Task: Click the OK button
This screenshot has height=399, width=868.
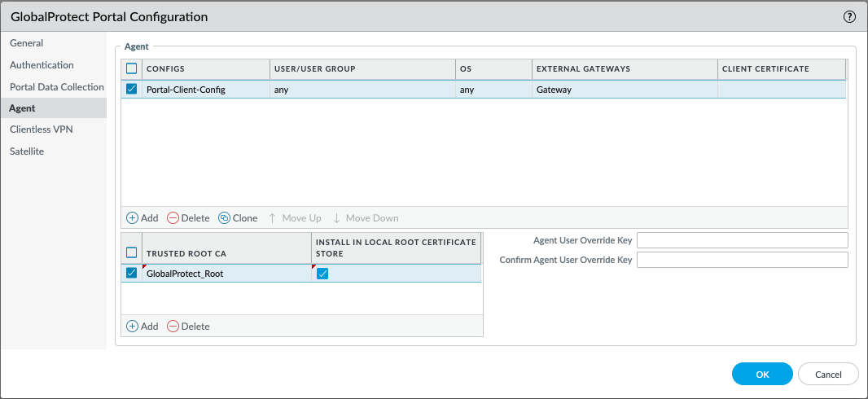Action: tap(762, 374)
